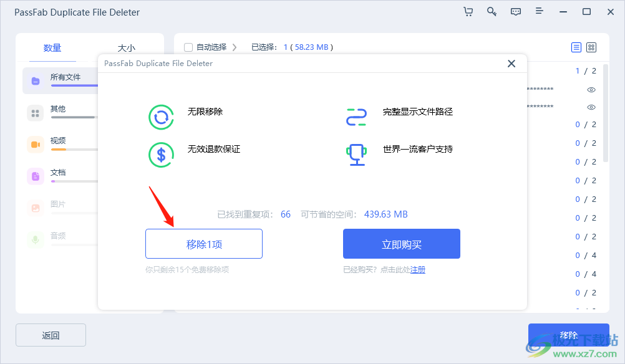Click the key registration icon in title bar

point(492,12)
